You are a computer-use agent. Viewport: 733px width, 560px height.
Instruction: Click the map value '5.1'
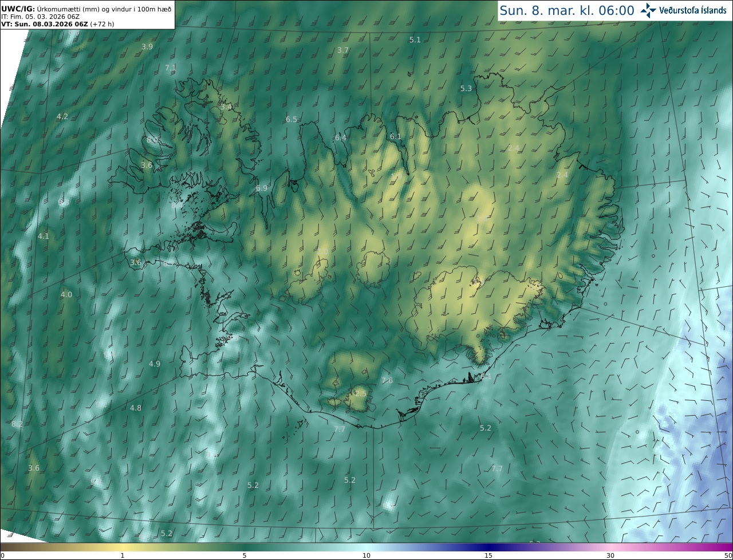pyautogui.click(x=415, y=40)
